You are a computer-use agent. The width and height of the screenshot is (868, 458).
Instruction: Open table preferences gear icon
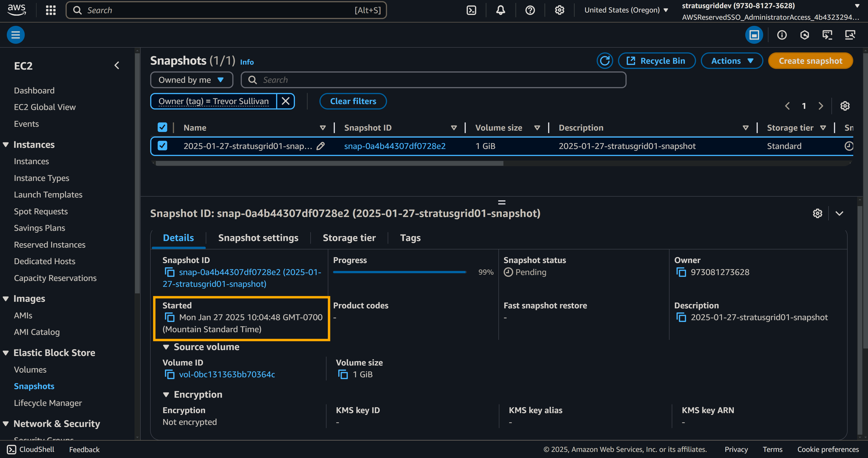click(x=845, y=106)
